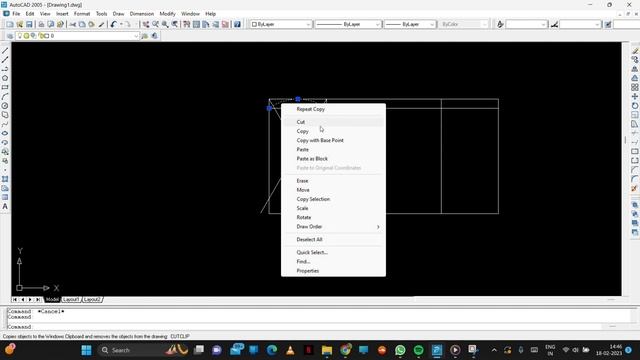Select the Line tool in Draw toolbar
The width and height of the screenshot is (640, 360).
pos(5,51)
